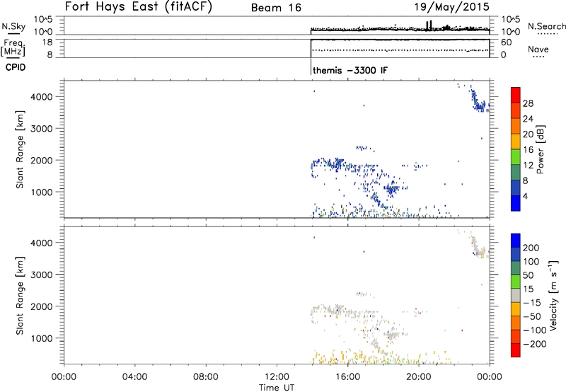The height and width of the screenshot is (392, 566).
Task: Click the '200' value on the Velocity colorbar
Action: (531, 248)
